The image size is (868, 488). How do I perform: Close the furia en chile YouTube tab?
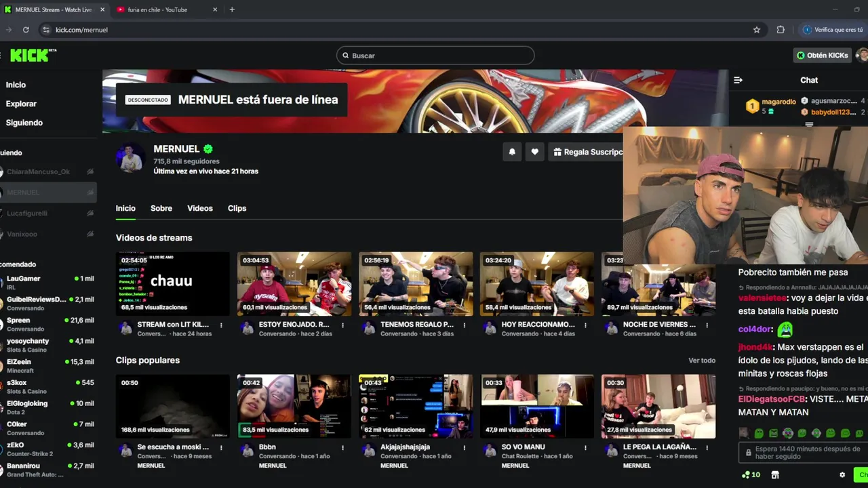[x=216, y=9]
